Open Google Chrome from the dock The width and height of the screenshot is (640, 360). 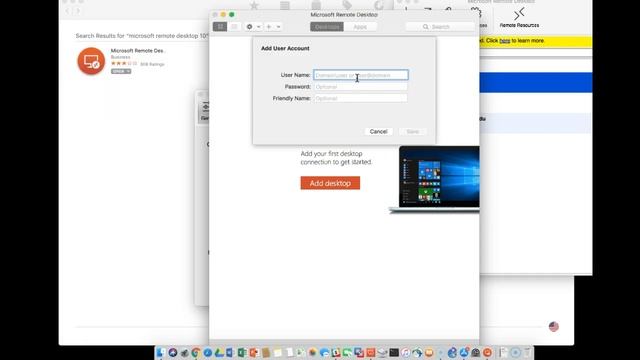[x=196, y=352]
